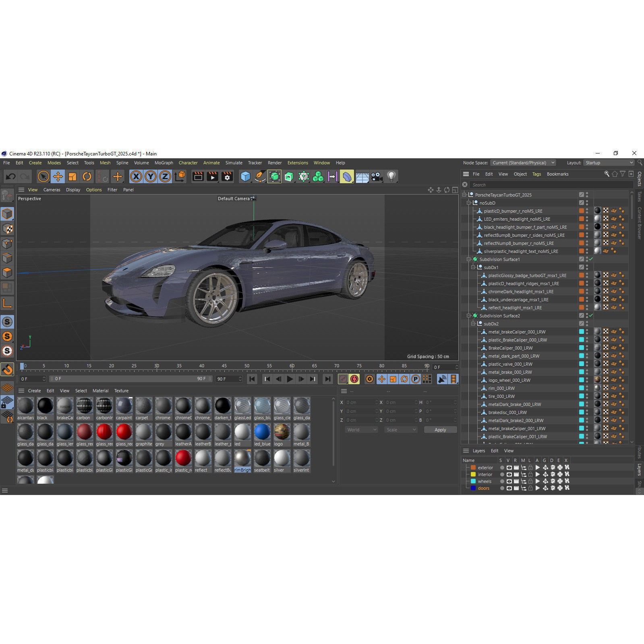Toggle sound playback speaker icon
The width and height of the screenshot is (644, 644).
click(442, 379)
